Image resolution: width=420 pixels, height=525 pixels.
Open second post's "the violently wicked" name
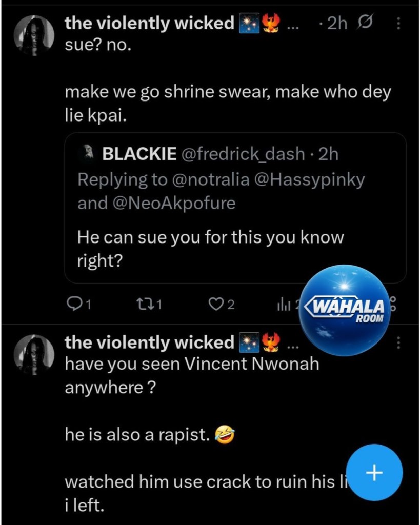(x=149, y=342)
